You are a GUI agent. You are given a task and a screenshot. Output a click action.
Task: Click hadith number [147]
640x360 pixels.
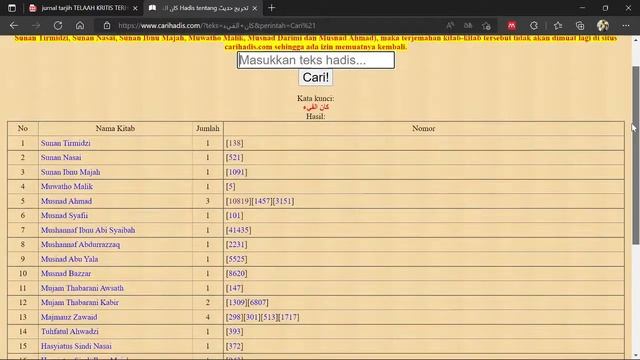[234, 288]
